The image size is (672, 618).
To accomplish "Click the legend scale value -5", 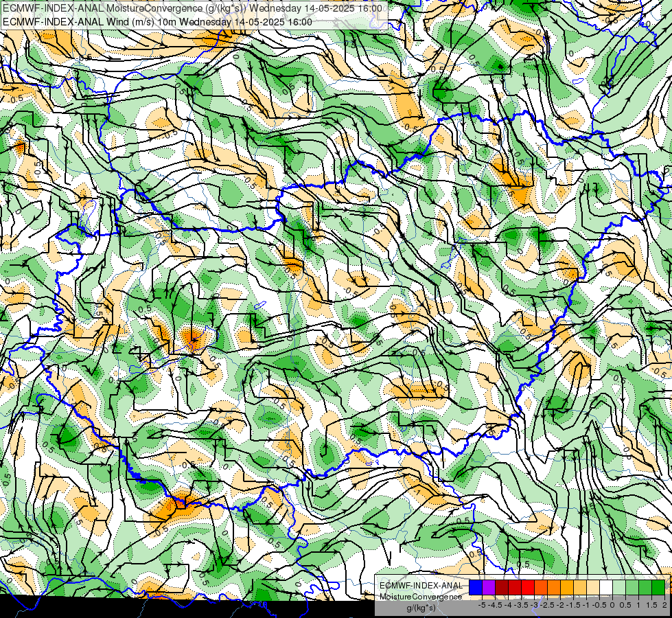I will click(x=482, y=605).
